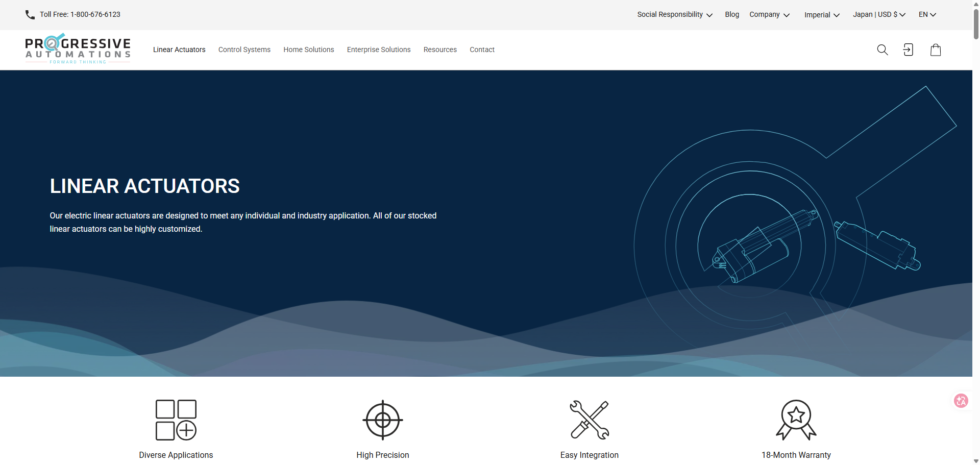Expand the Company dropdown menu
The height and width of the screenshot is (465, 980).
click(x=769, y=15)
